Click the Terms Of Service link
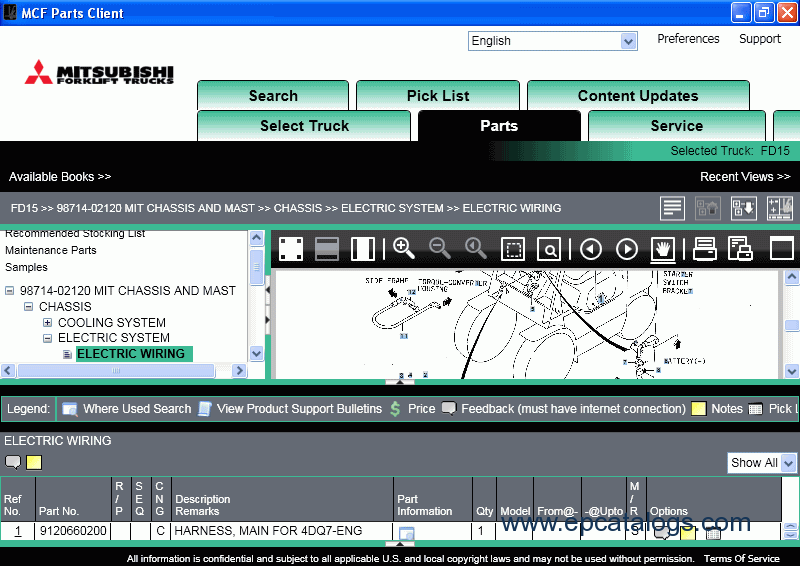Image resolution: width=800 pixels, height=566 pixels. coord(741,558)
